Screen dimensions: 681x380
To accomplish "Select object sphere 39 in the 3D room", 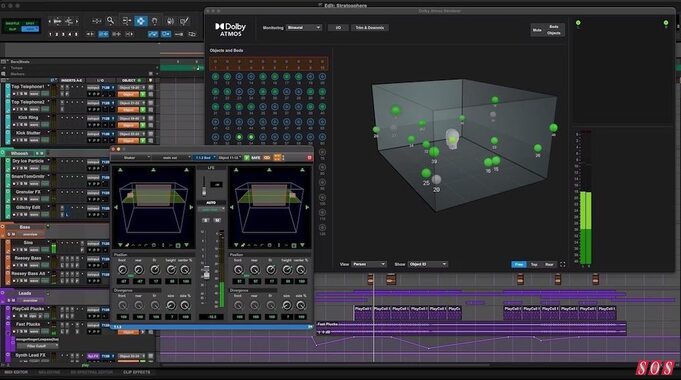I will (434, 152).
